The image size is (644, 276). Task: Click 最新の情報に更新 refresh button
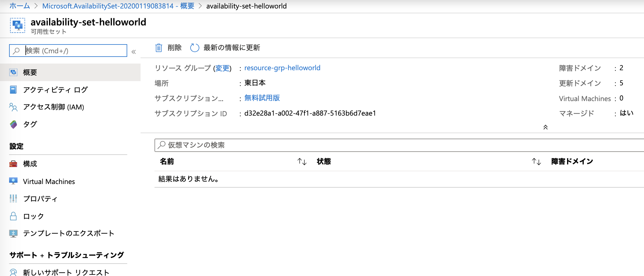point(225,48)
